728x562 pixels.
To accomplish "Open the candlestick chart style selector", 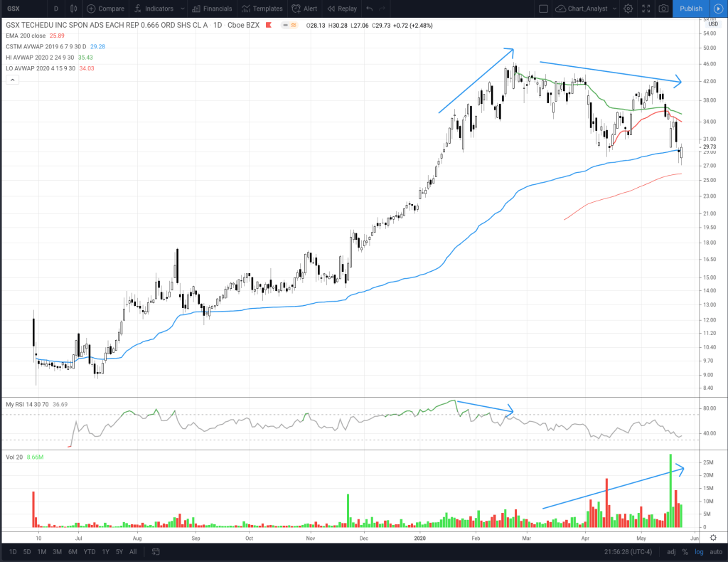I will pos(73,9).
